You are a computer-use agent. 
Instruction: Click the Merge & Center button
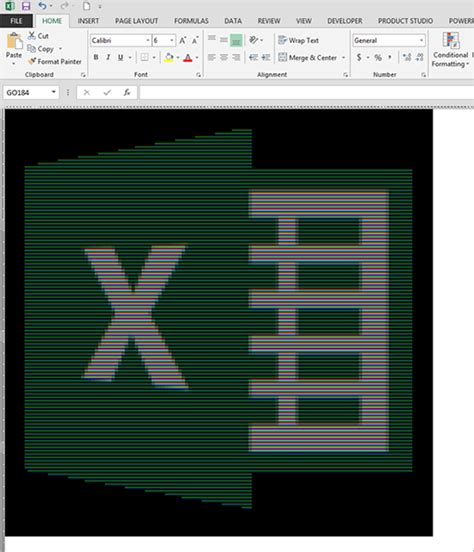pos(308,57)
